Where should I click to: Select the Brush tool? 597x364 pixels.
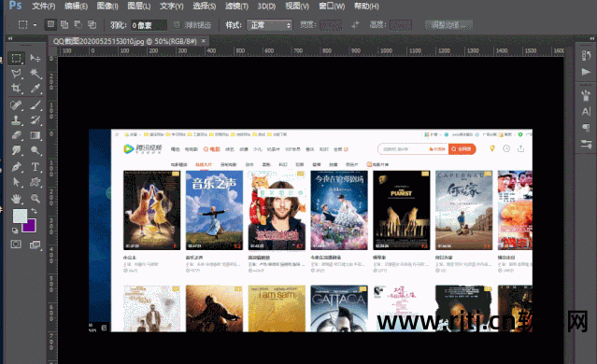(x=36, y=105)
